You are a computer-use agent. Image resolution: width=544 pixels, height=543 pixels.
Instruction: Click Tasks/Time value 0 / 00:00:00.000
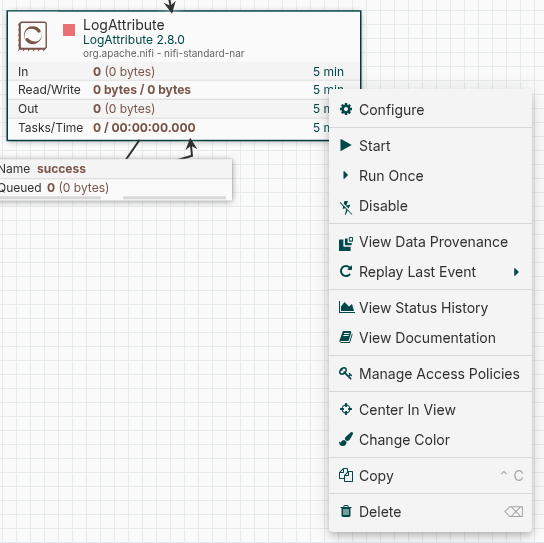[x=144, y=127]
